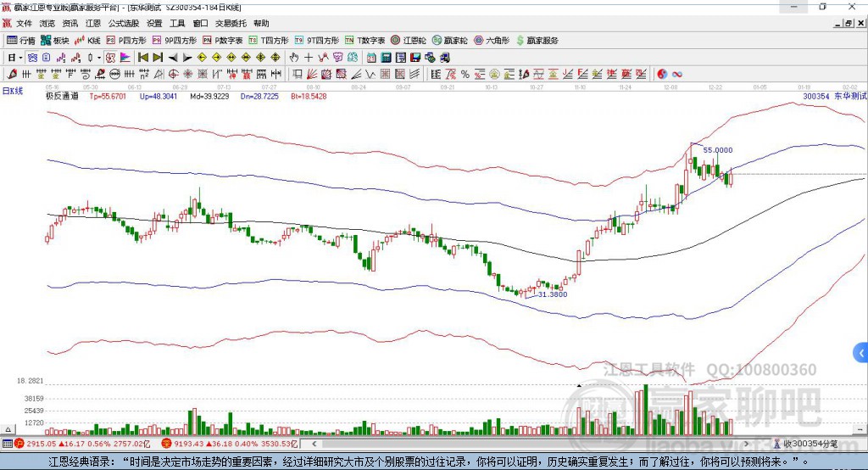
Task: Expand the candlestick style dropdown arrow
Action: pos(99,57)
